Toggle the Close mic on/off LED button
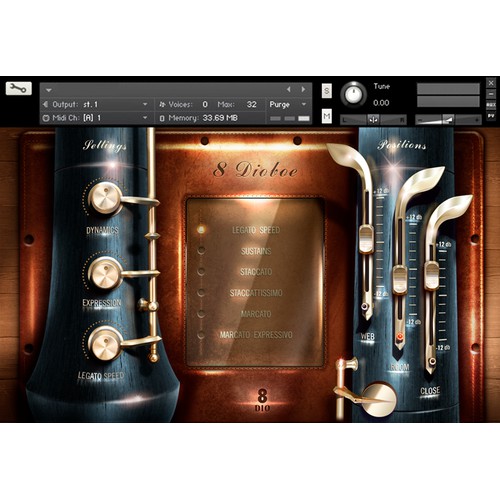 pos(432,361)
